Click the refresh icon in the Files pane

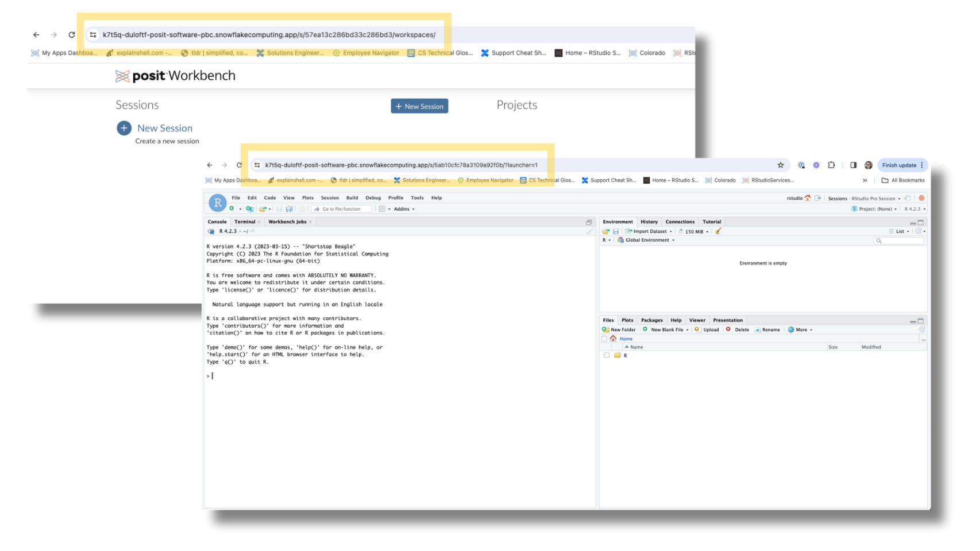point(921,329)
